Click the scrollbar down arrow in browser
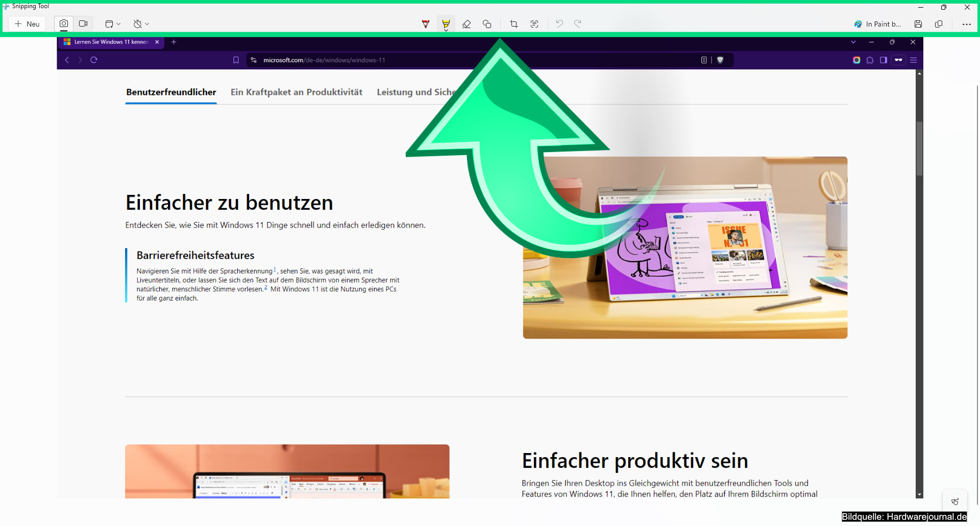The height and width of the screenshot is (526, 980). (x=919, y=494)
